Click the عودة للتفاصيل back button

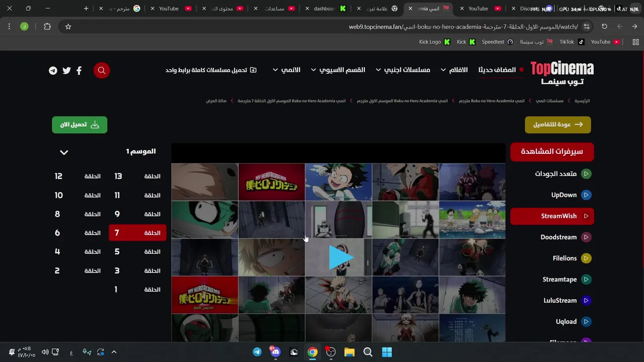pyautogui.click(x=558, y=125)
